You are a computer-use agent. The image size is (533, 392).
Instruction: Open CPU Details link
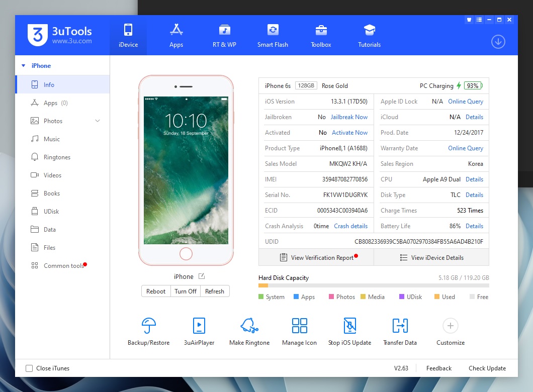pyautogui.click(x=474, y=179)
